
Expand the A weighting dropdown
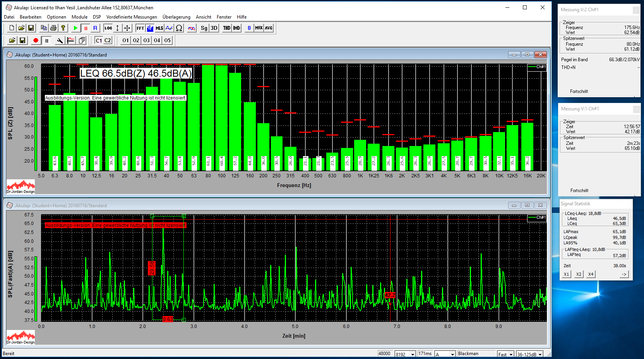coord(452,354)
